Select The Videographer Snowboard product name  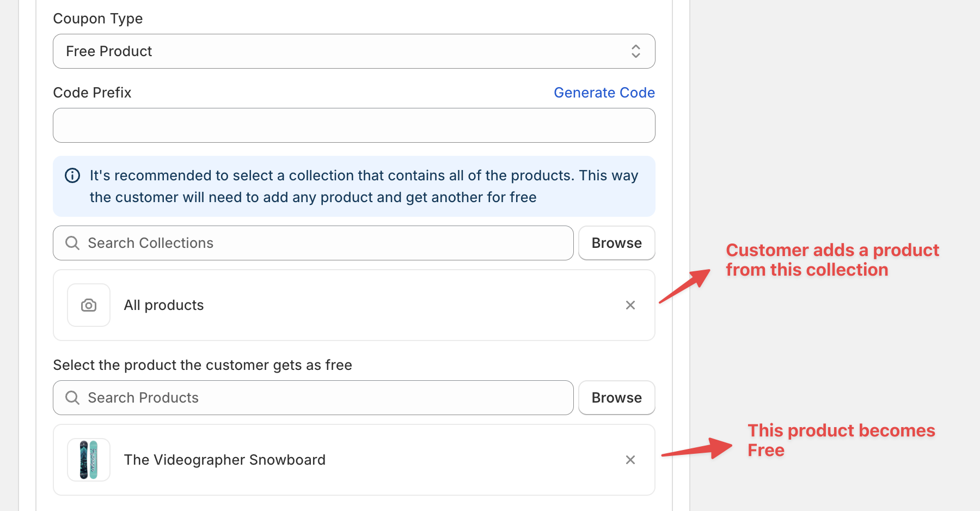[x=224, y=460]
